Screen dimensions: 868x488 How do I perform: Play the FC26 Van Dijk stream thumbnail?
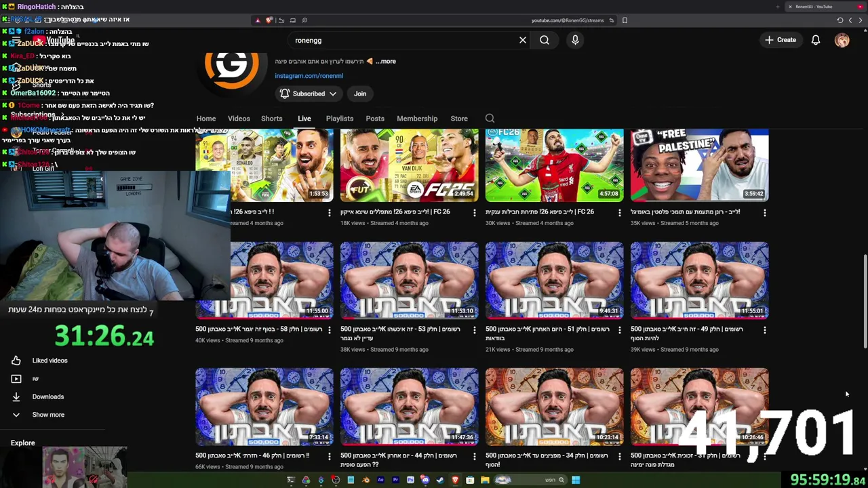click(410, 165)
